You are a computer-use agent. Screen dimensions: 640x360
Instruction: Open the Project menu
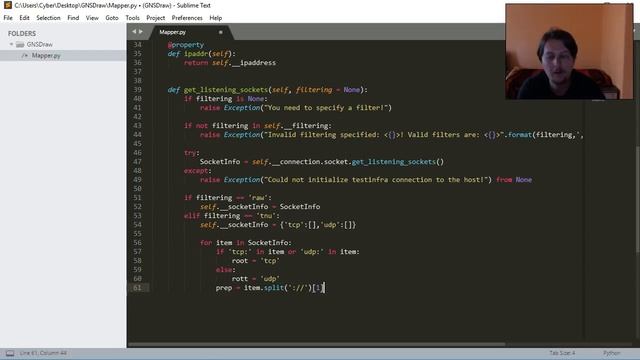pos(156,18)
